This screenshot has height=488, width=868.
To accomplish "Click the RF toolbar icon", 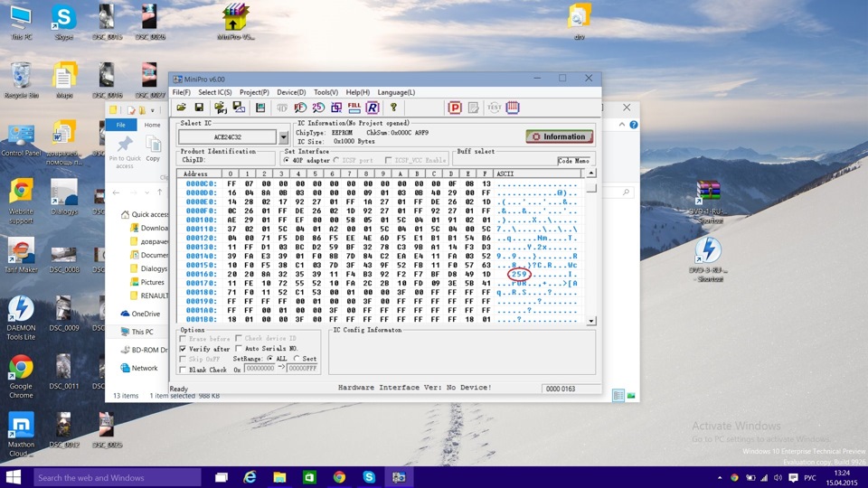I will point(300,108).
